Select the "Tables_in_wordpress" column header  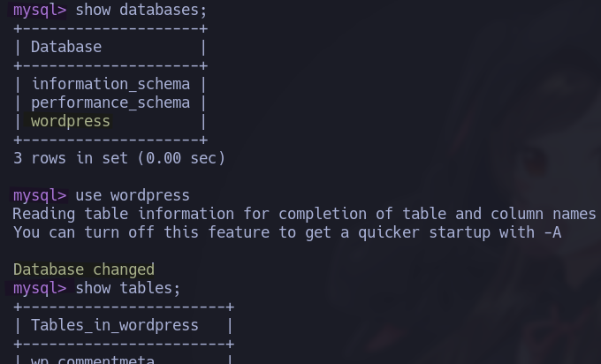click(x=115, y=325)
